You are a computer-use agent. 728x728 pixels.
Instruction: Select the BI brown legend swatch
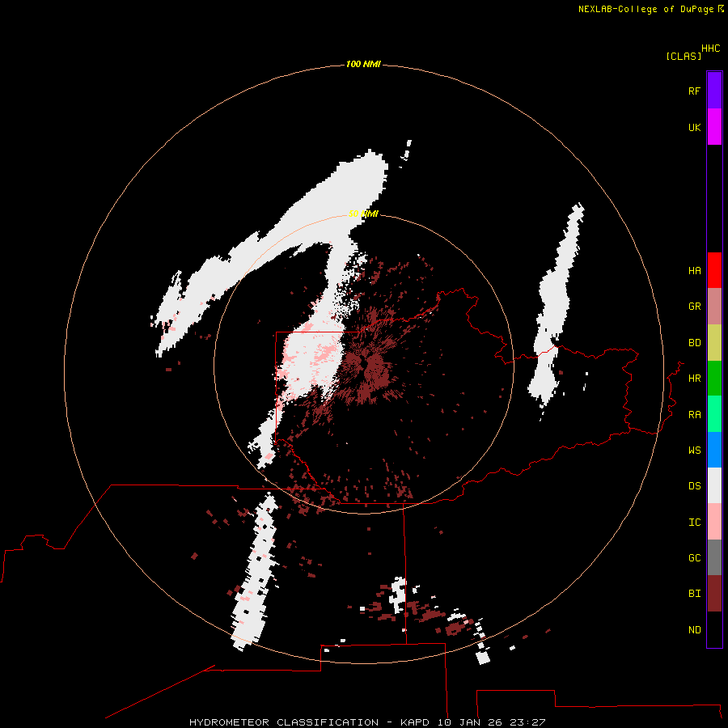(x=714, y=594)
